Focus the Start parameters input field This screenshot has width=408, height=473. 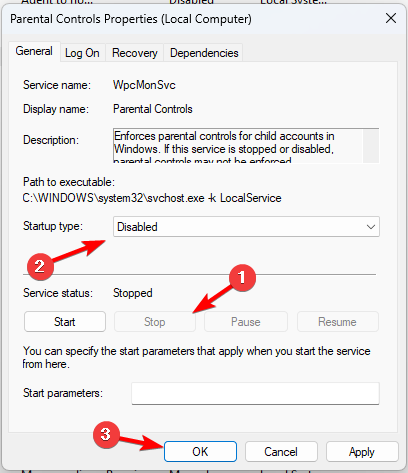click(x=255, y=393)
